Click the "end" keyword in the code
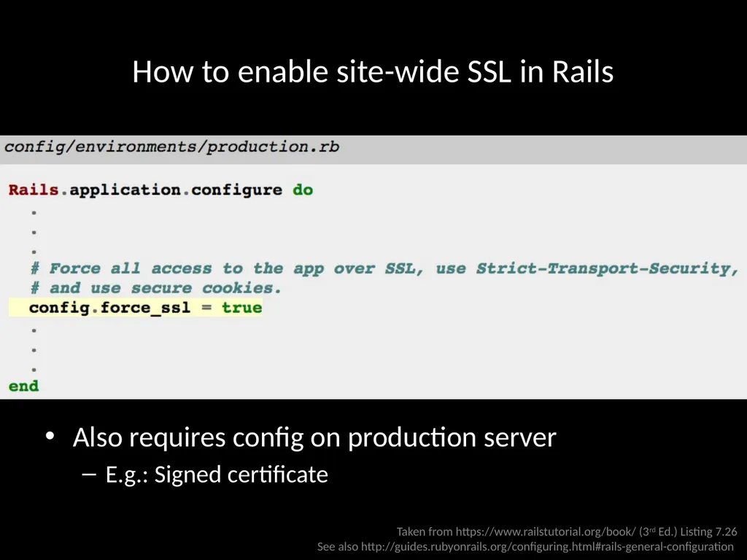 [24, 386]
